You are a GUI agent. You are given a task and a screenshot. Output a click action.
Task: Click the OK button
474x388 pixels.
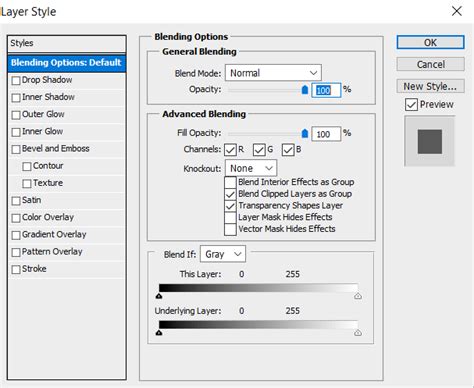[430, 42]
